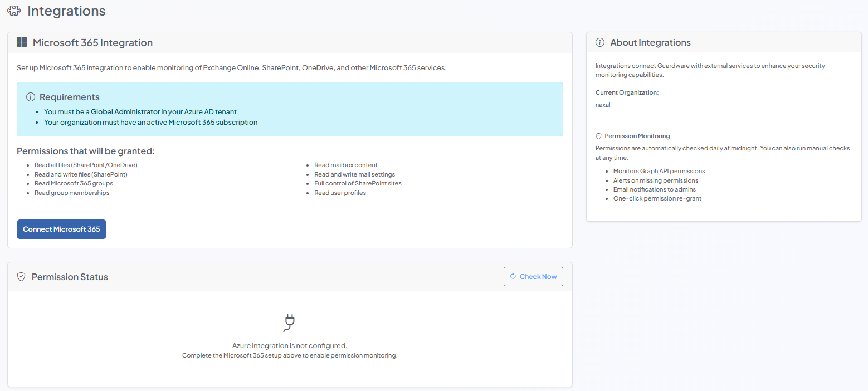
Task: Run a manual check with Check Now
Action: click(x=533, y=277)
